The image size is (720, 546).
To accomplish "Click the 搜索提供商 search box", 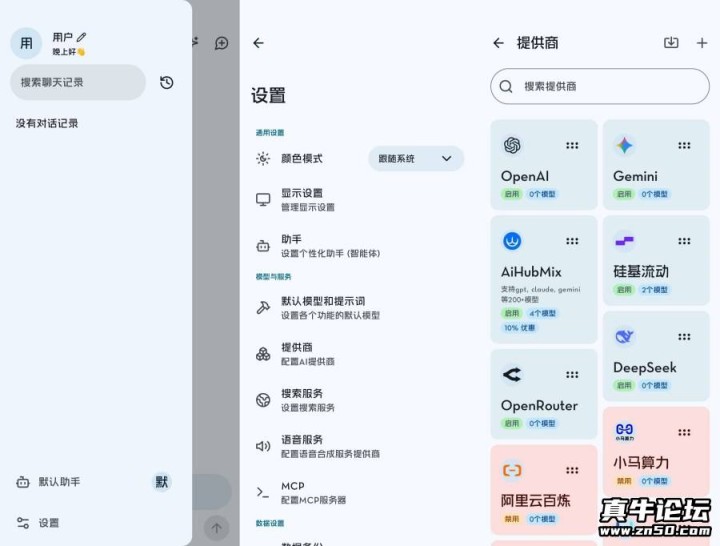I will tap(599, 87).
